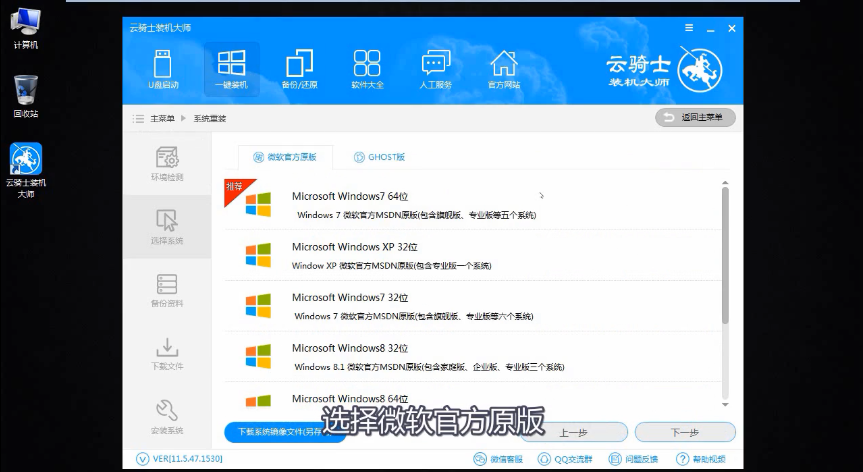
Task: Open the 软件大全 section
Action: (367, 69)
